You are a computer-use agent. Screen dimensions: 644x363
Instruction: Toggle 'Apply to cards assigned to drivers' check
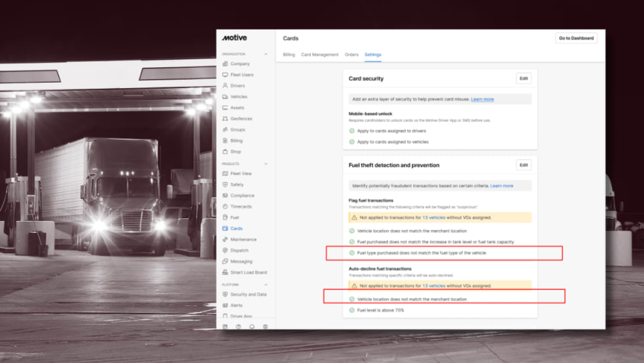tap(352, 131)
